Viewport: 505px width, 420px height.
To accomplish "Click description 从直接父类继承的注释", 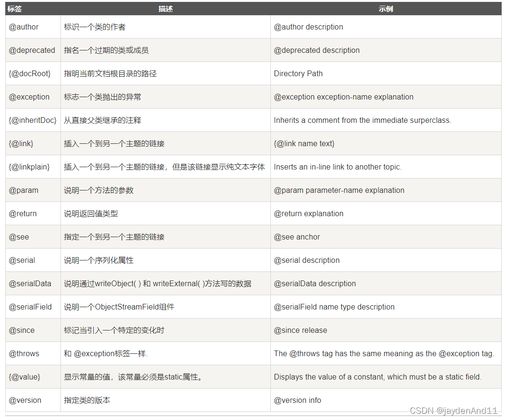I will 102,120.
